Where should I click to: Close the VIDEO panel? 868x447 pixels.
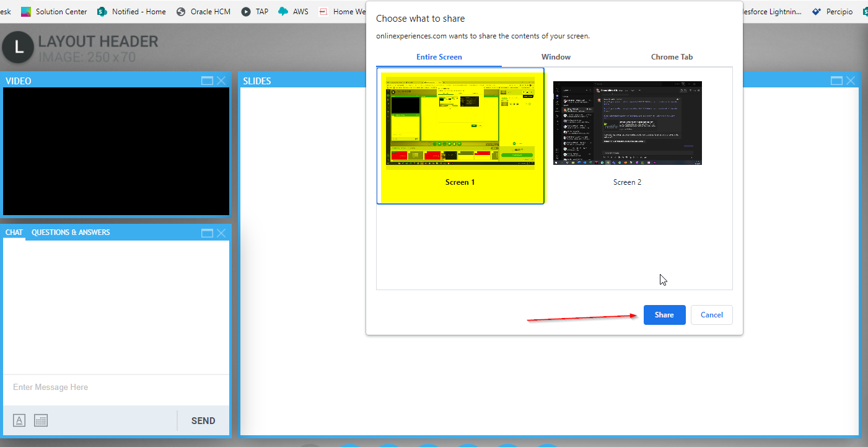coord(221,81)
